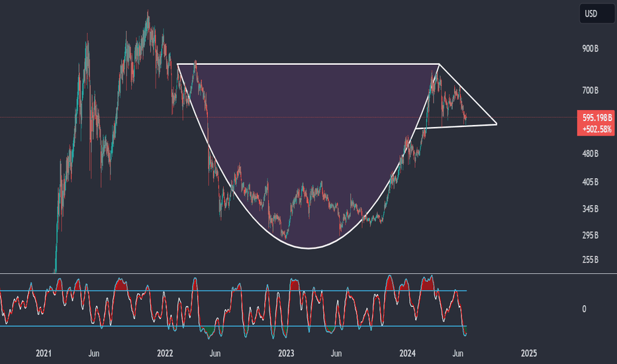
Task: Select the horizontal white cup rim line
Action: (x=308, y=64)
